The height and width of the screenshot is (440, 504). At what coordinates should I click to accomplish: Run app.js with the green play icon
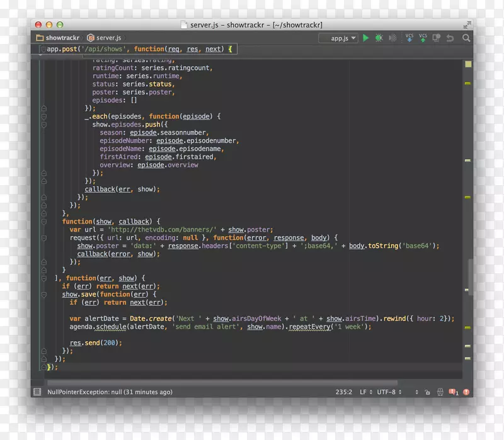pos(366,38)
